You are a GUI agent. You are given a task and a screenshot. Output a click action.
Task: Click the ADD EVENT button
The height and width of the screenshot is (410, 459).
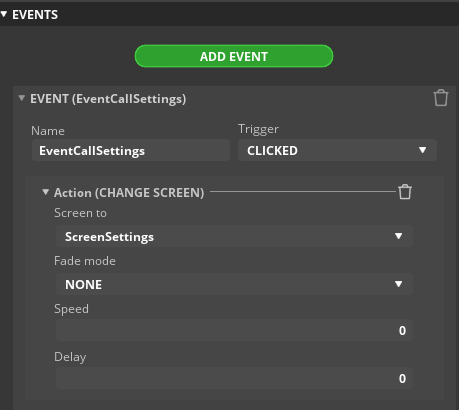pos(234,56)
